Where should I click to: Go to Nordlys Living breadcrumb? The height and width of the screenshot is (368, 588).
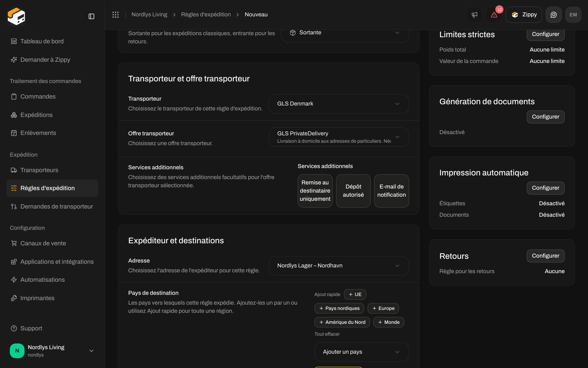(x=149, y=15)
